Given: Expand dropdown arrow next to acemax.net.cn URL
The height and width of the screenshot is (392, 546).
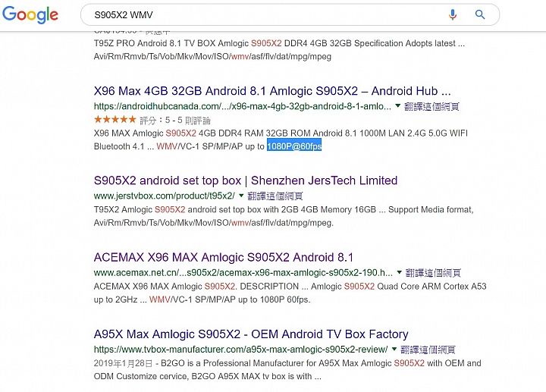Looking at the screenshot, I should (x=400, y=272).
